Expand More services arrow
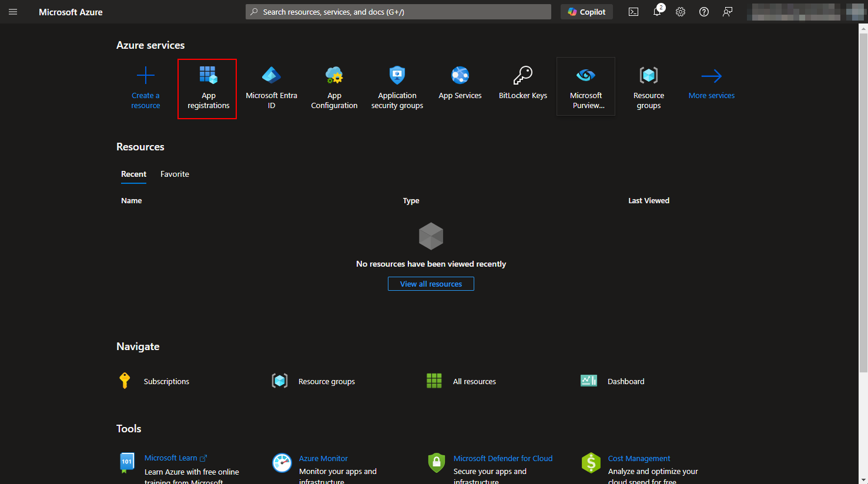Screen dimensions: 868x484 [711, 76]
